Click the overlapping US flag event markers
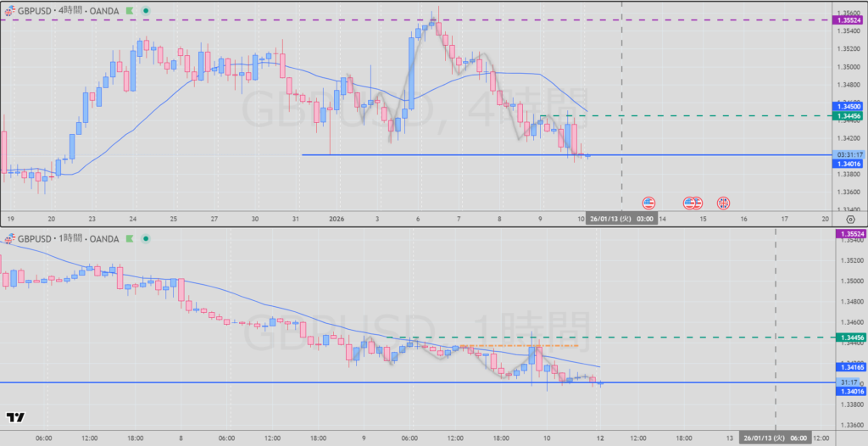868x446 pixels. [x=693, y=203]
